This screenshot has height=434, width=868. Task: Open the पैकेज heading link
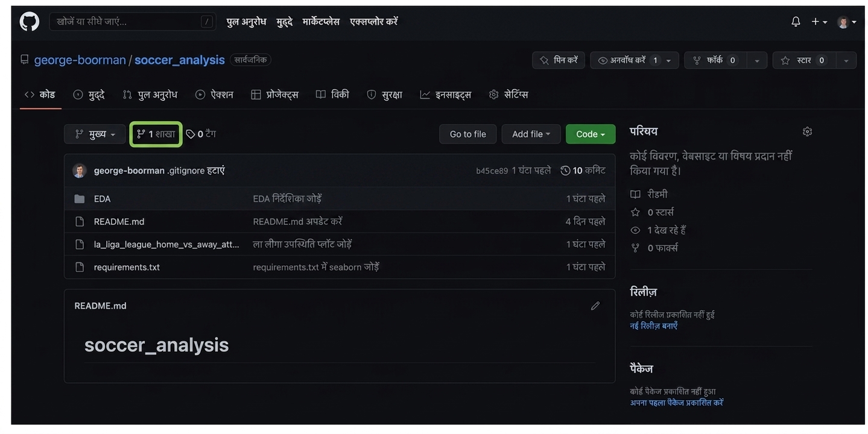click(x=641, y=368)
